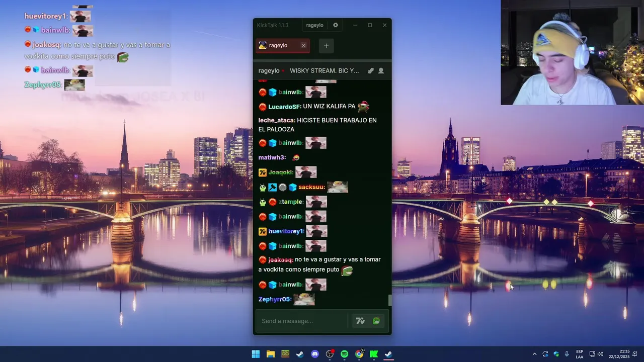Viewport: 644px width, 362px height.
Task: Click the emote in matiwh3's message
Action: pyautogui.click(x=296, y=157)
